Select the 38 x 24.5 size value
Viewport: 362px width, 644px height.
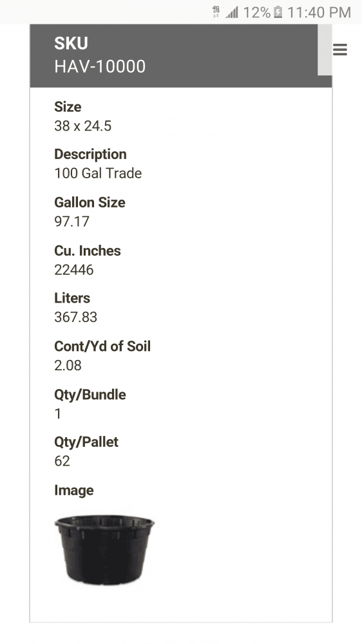(82, 126)
